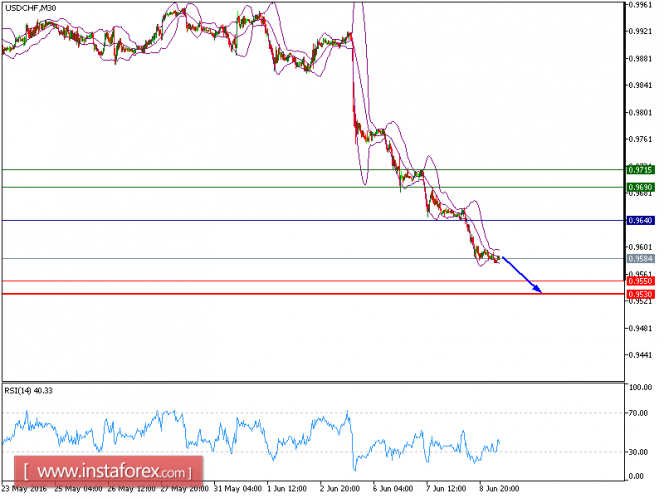Image resolution: width=664 pixels, height=498 pixels.
Task: Click the 30.00 RSI scale value
Action: click(639, 452)
